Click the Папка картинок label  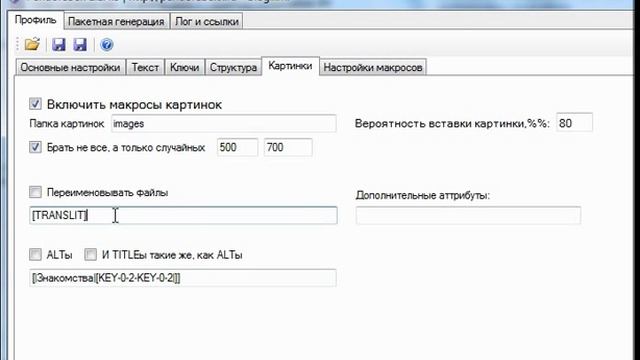click(67, 124)
